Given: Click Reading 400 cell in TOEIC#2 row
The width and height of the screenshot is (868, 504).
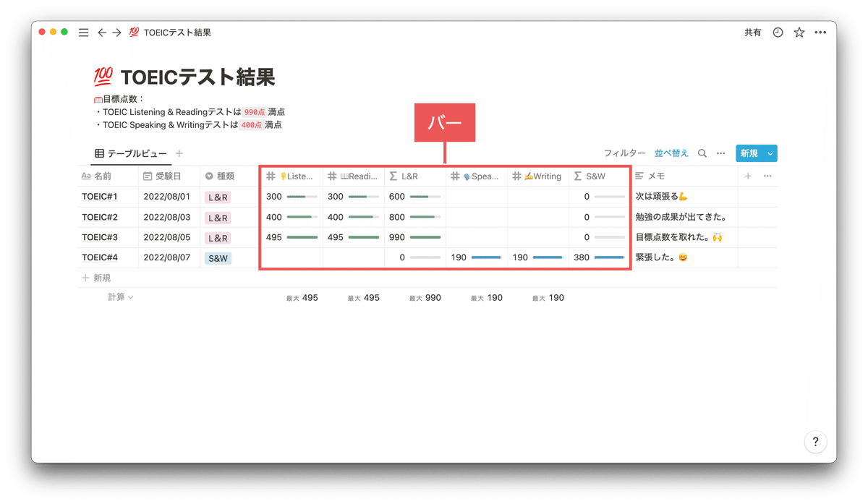Looking at the screenshot, I should pos(354,217).
